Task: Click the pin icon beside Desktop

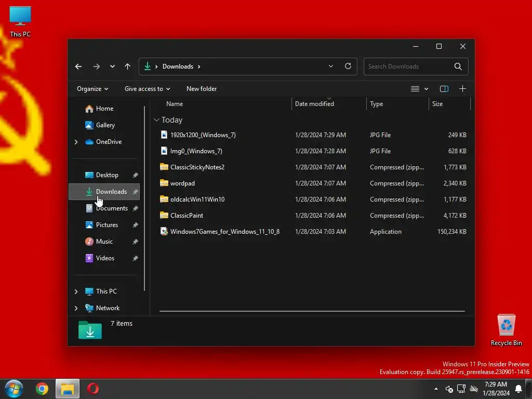Action: point(136,175)
